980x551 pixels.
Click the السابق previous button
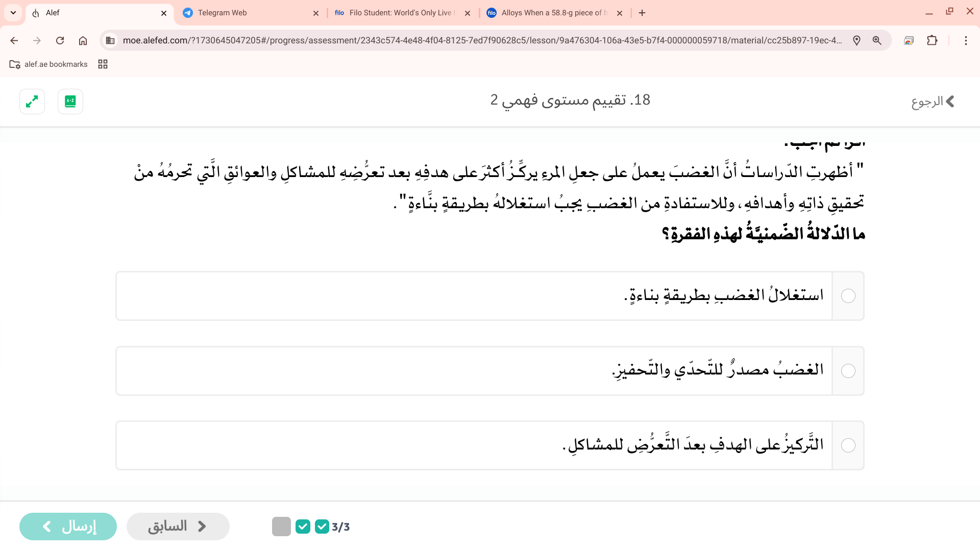click(178, 526)
